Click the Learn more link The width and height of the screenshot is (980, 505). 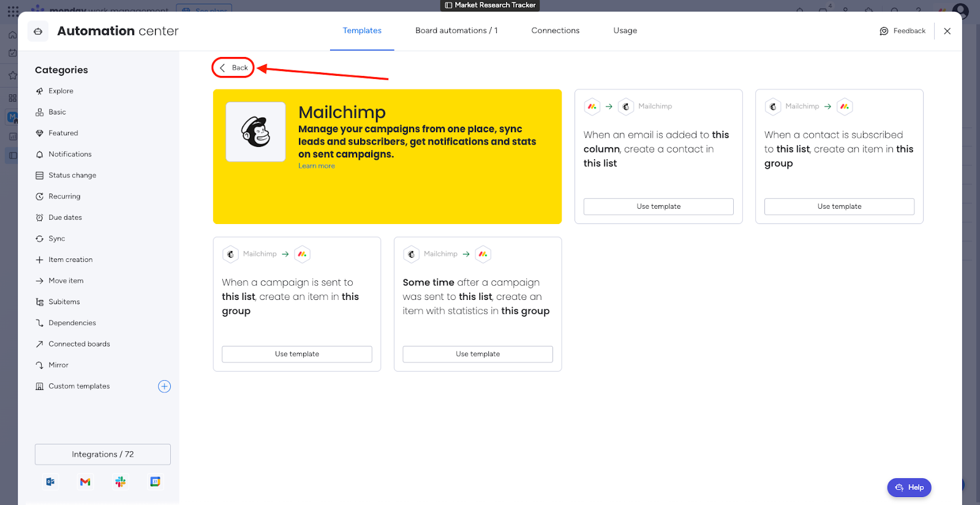point(316,166)
